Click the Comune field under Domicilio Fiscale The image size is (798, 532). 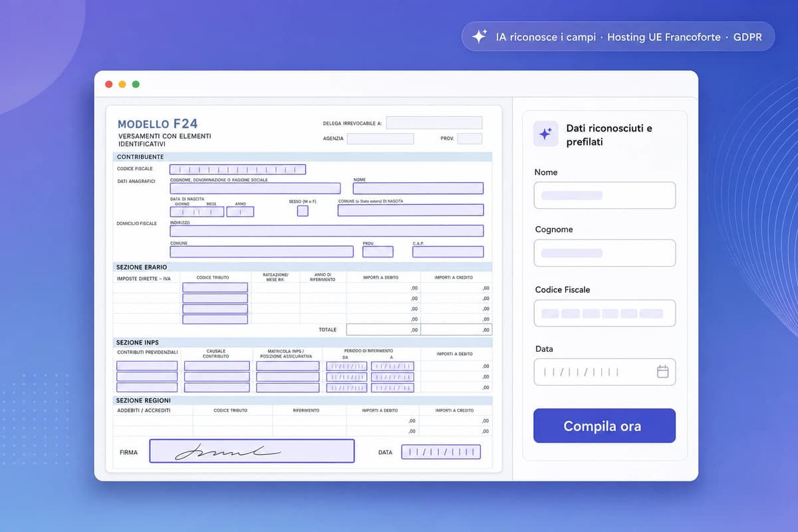point(261,251)
